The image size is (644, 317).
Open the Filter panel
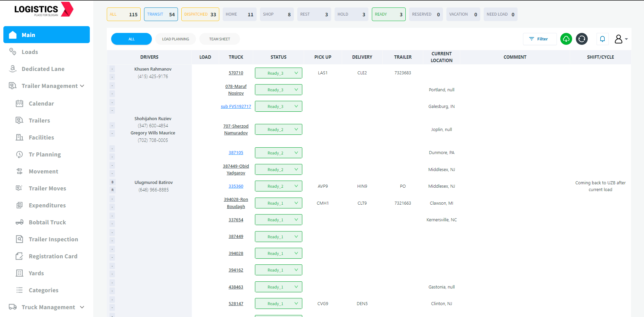pos(540,39)
